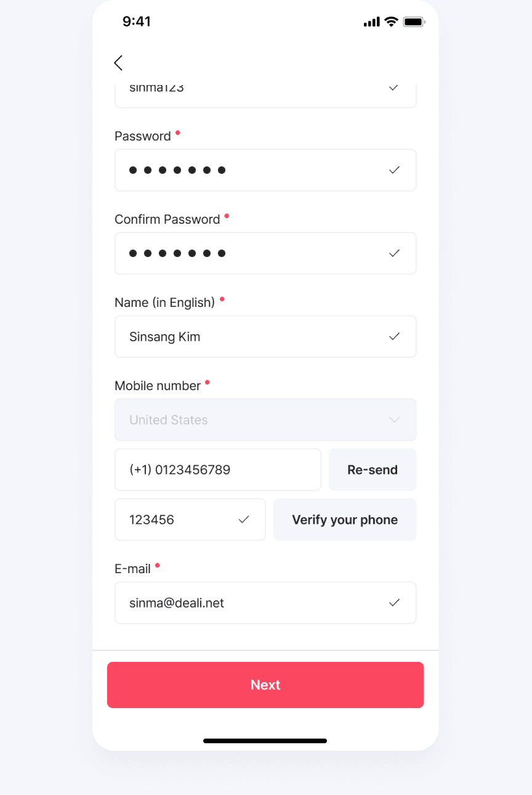Click the checkmark beside Sinsang Kim
The height and width of the screenshot is (795, 532).
click(394, 336)
